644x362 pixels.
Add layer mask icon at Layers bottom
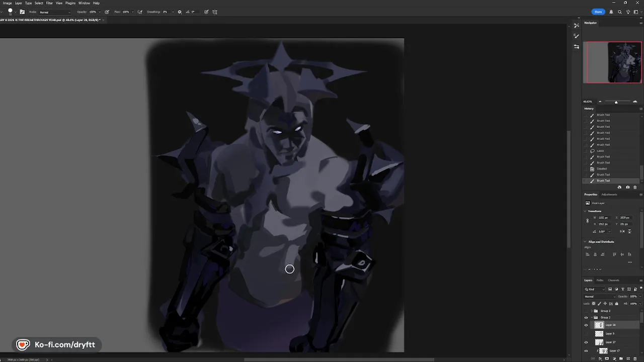[x=607, y=358]
